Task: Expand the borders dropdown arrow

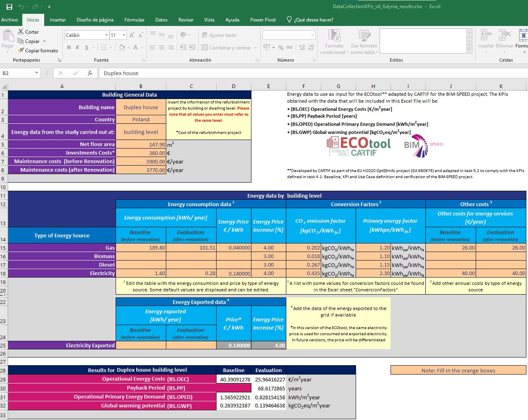Action: pyautogui.click(x=111, y=47)
